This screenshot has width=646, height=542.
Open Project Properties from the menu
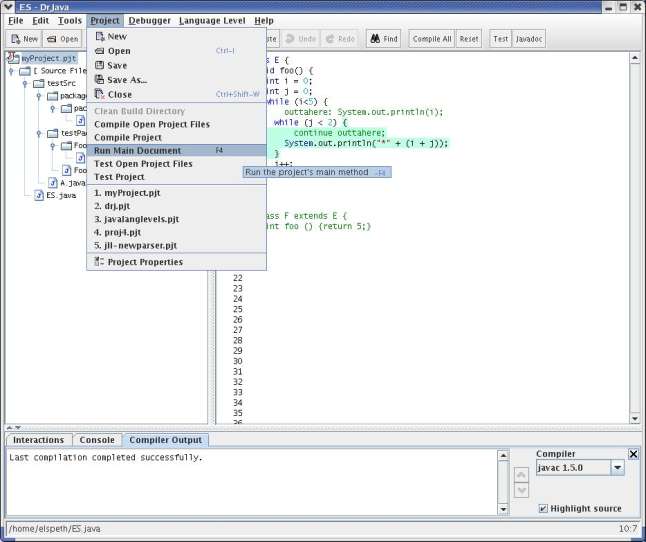(x=144, y=262)
